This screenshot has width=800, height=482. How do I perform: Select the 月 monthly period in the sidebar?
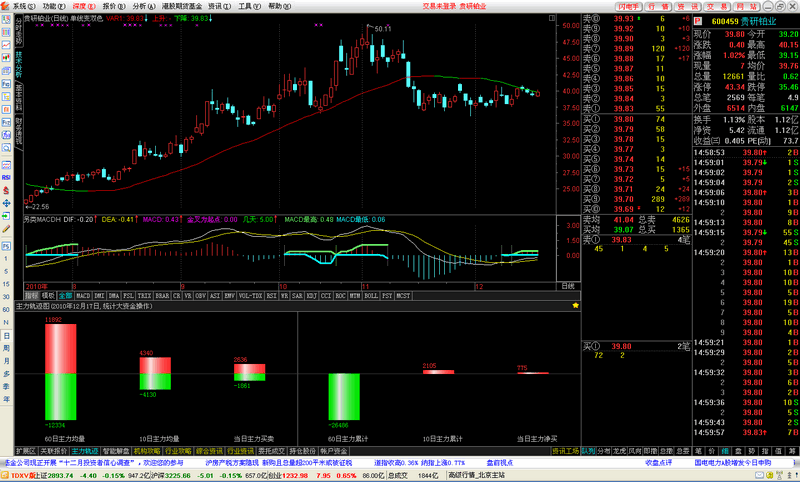point(6,361)
